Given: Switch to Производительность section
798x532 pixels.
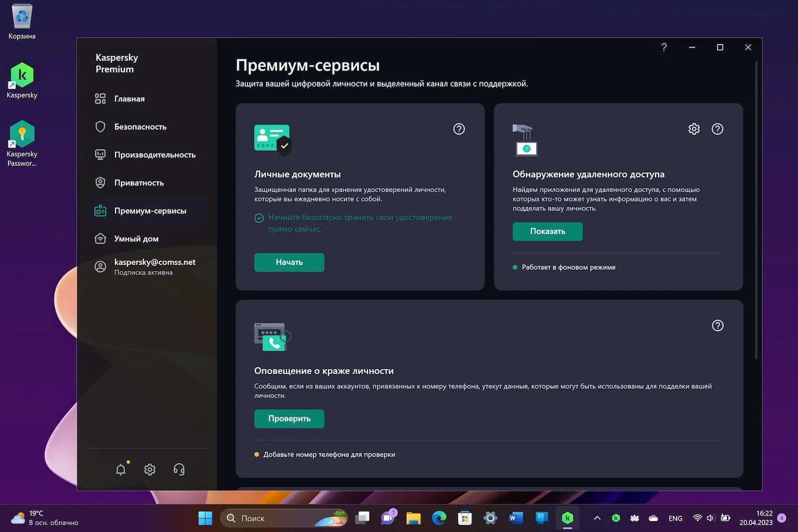Looking at the screenshot, I should coord(154,155).
